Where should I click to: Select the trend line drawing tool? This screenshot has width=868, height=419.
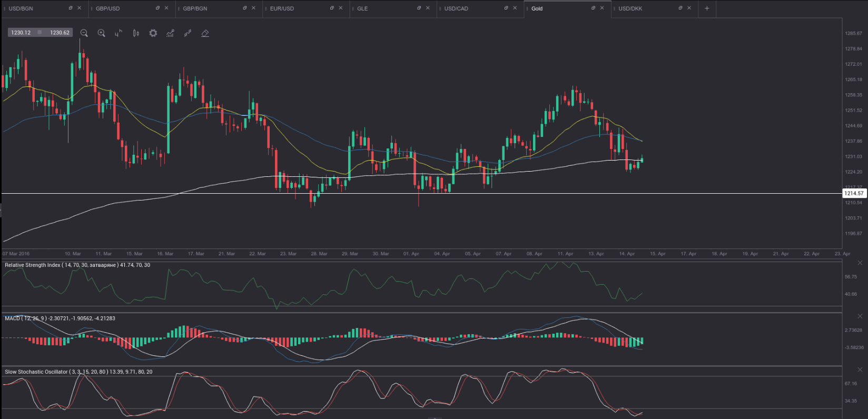(188, 33)
